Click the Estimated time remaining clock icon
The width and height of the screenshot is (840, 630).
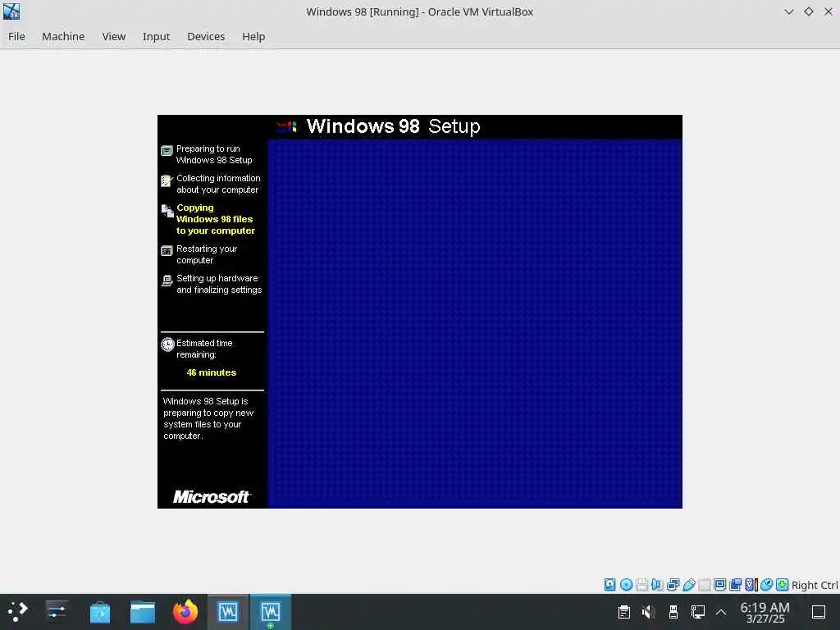[167, 345]
